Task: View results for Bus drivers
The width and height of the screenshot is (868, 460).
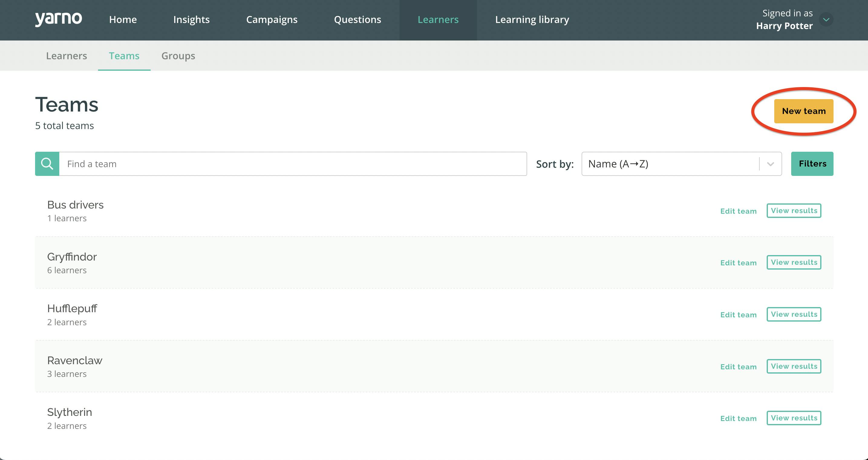Action: click(x=794, y=211)
